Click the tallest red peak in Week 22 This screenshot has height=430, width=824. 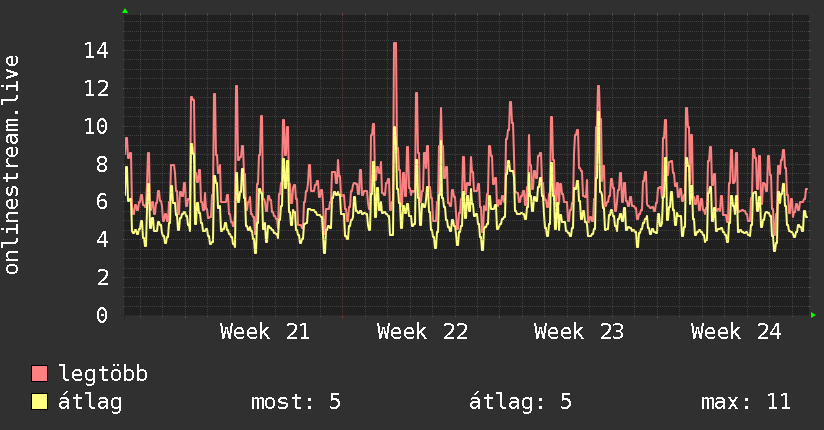[x=395, y=44]
